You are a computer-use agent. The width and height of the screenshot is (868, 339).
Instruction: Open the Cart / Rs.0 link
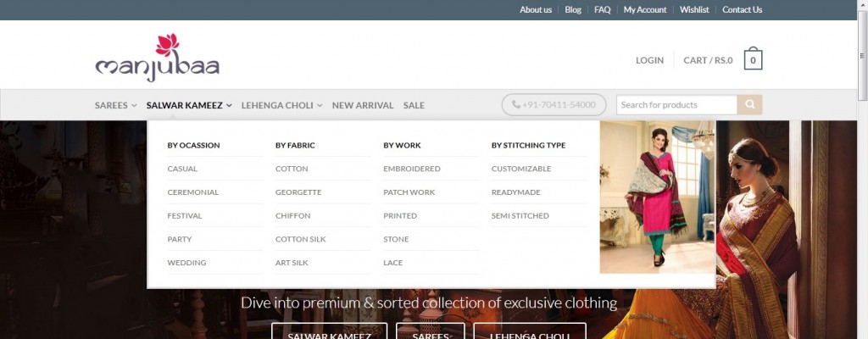click(708, 60)
